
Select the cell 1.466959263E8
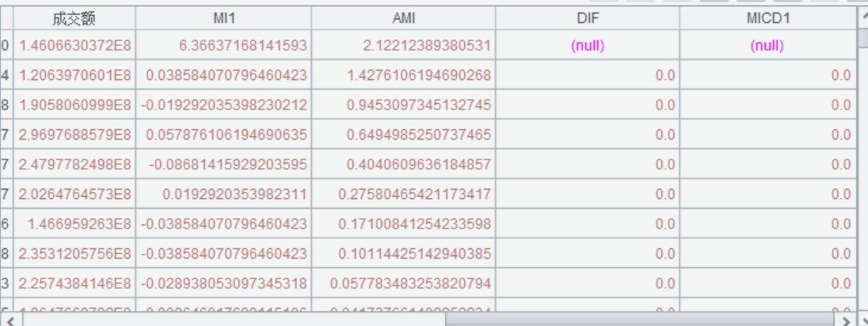pyautogui.click(x=74, y=224)
